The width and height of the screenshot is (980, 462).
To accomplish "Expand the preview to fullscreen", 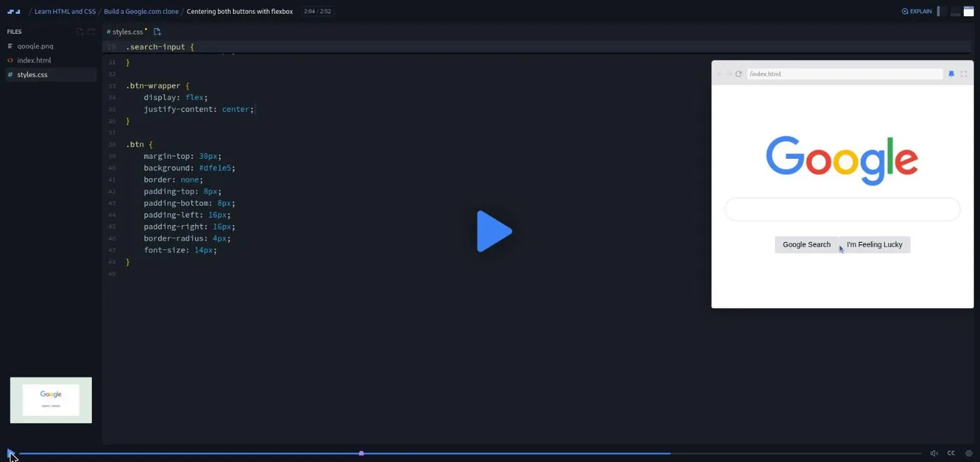I will point(964,73).
